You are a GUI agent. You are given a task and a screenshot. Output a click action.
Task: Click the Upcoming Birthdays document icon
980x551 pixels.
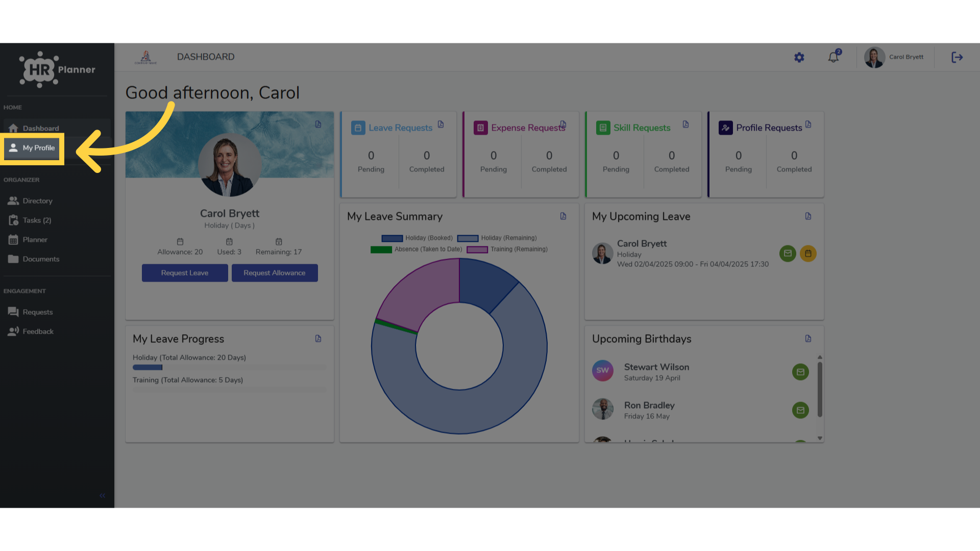[x=808, y=339]
